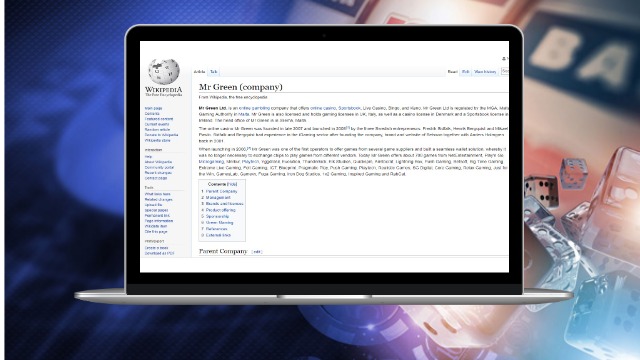Switch to the Read view tab
This screenshot has width=640, height=360.
452,72
